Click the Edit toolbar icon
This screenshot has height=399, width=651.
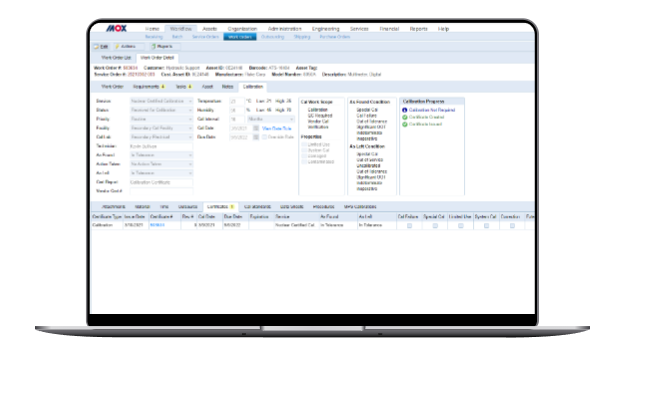(x=96, y=47)
